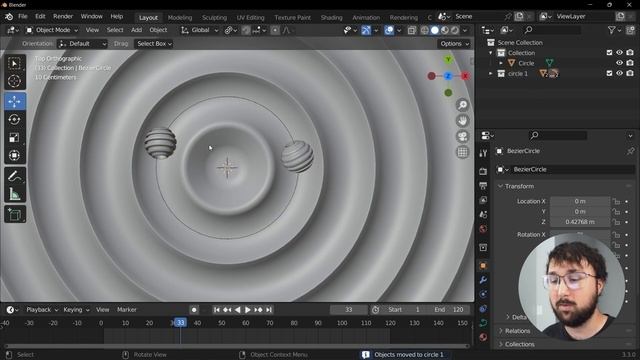640x360 pixels.
Task: Toggle X-ray view in header
Action: point(411,30)
